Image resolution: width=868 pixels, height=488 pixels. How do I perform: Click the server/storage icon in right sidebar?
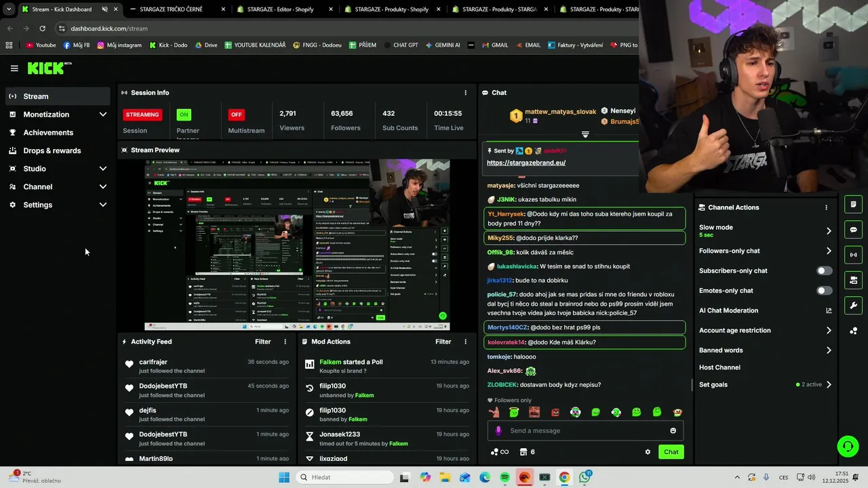tap(853, 280)
